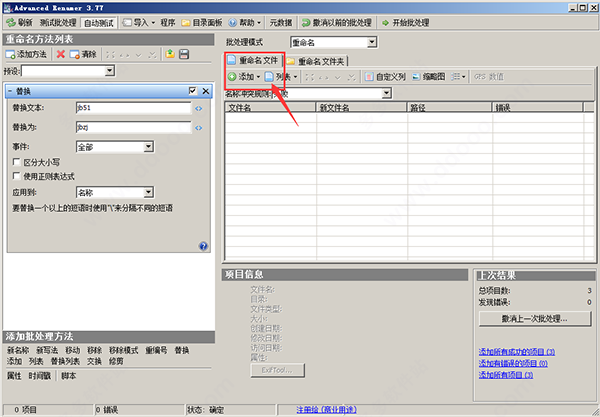Toggle the 替换 method enabled checkbox
The image size is (600, 417).
[193, 91]
